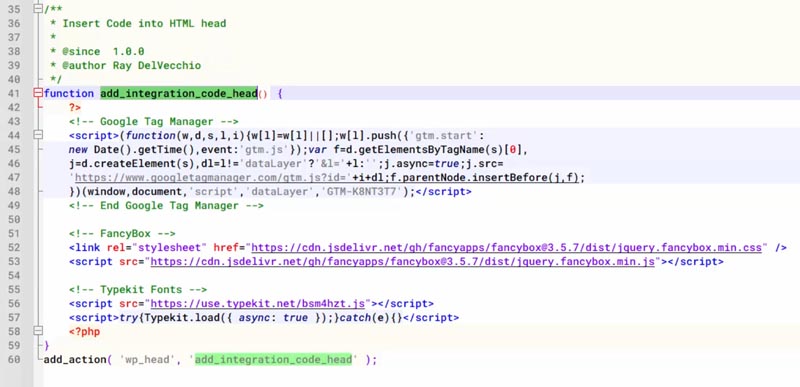
Task: Click the 'add_action' function call on line 60
Action: pos(75,360)
